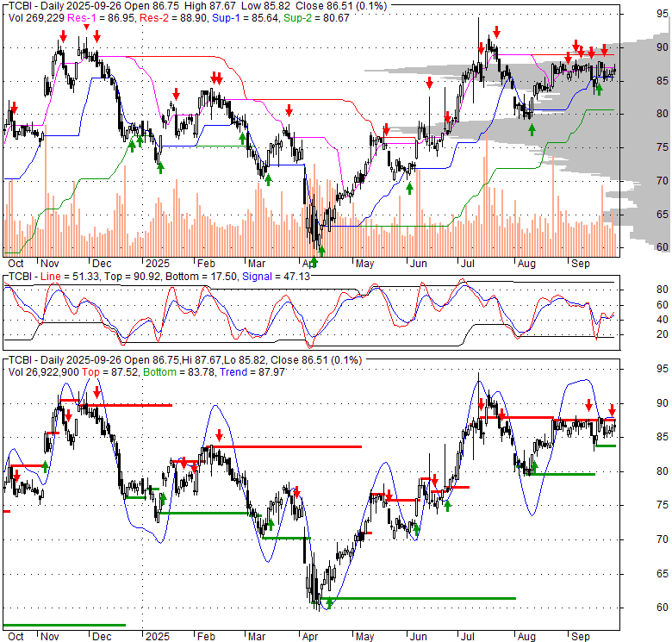Click Oct on the top chart's date axis
Image resolution: width=672 pixels, height=642 pixels.
16,264
